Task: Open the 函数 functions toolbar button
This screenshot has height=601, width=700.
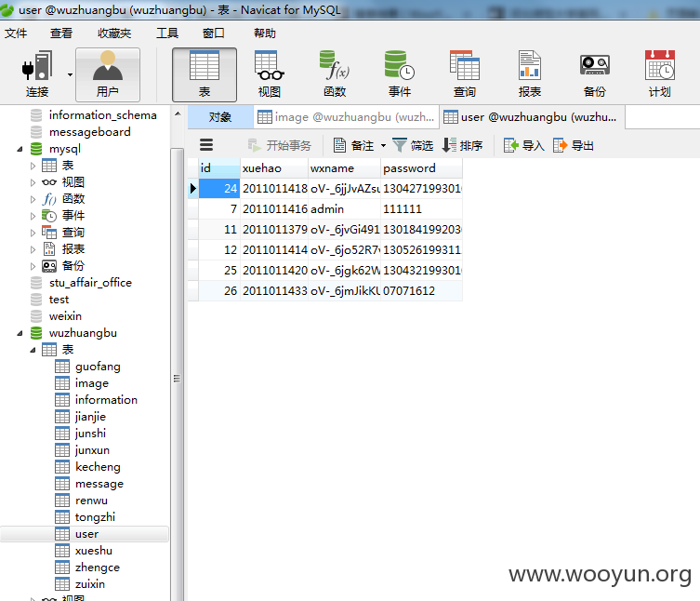Action: (335, 74)
